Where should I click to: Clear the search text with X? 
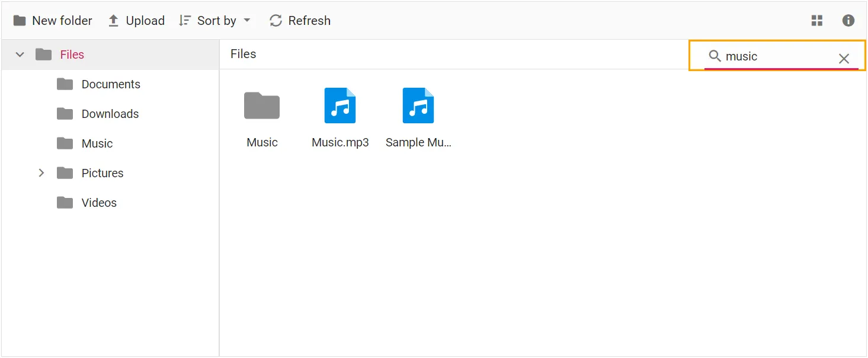(x=844, y=58)
